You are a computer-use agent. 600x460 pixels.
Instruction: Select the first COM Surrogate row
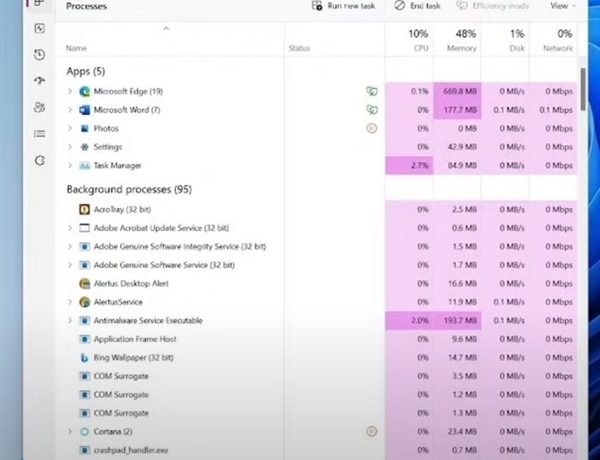tap(316, 376)
